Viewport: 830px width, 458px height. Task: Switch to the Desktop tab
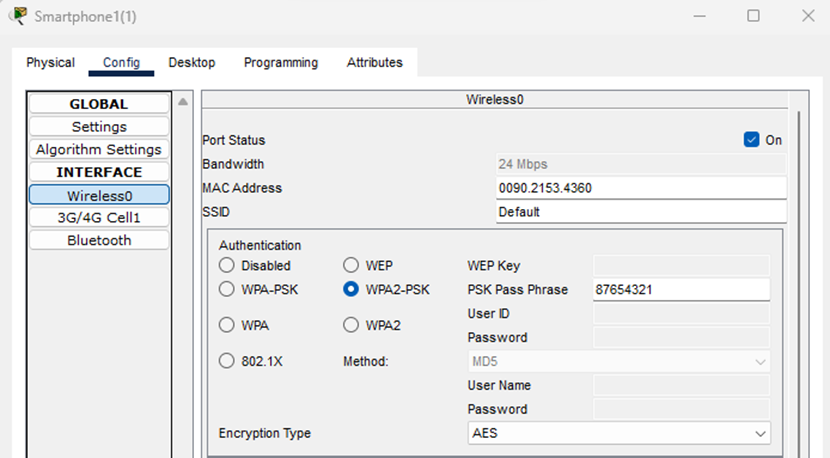(192, 62)
